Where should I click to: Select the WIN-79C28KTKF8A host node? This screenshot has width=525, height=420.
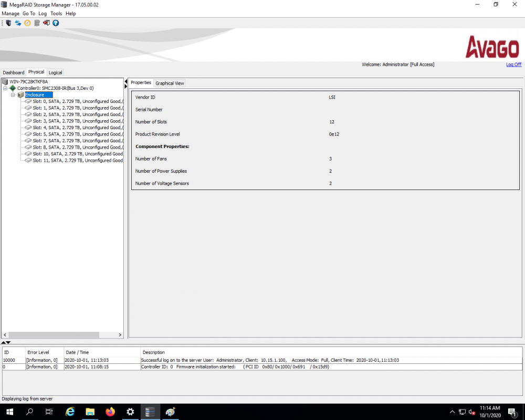(28, 81)
